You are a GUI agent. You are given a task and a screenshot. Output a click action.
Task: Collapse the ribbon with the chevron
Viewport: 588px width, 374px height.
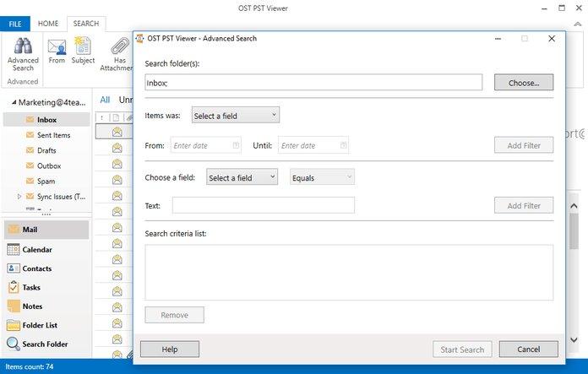click(x=578, y=24)
